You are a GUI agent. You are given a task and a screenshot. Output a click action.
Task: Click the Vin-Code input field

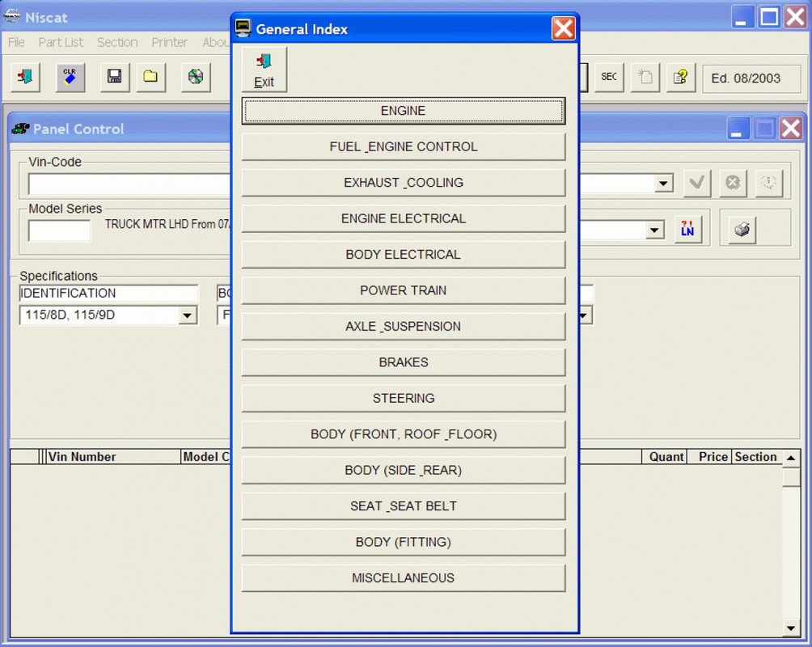click(x=129, y=184)
